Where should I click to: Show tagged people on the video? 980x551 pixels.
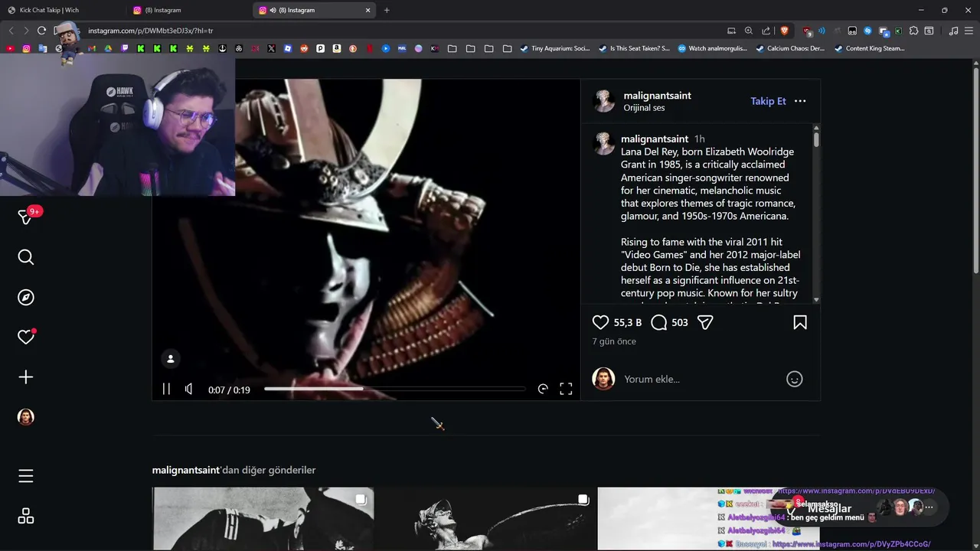click(171, 359)
